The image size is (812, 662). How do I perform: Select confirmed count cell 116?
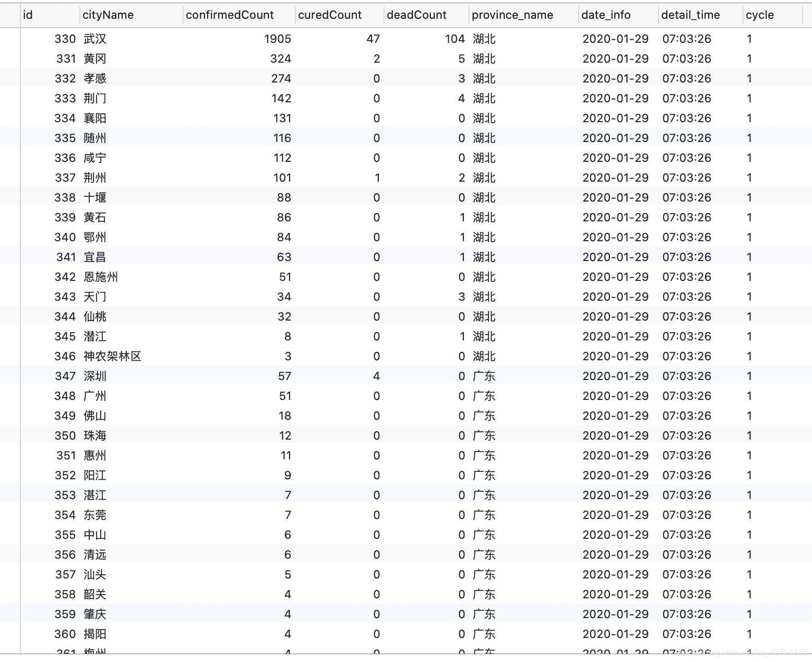point(282,138)
